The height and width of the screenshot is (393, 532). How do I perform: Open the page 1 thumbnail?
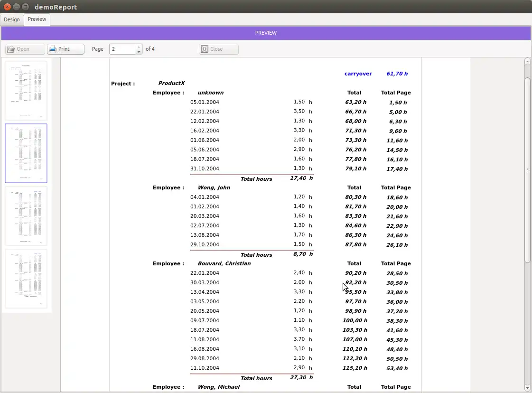(x=26, y=90)
